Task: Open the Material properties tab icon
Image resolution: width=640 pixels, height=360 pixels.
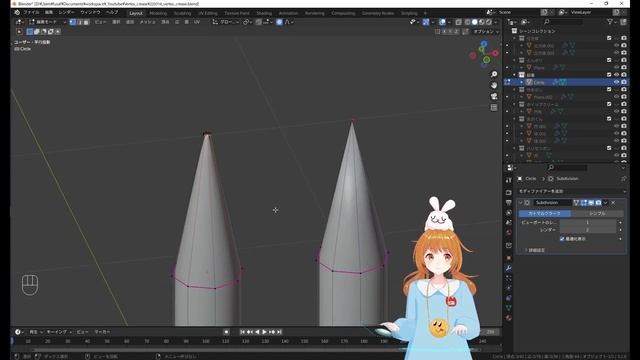Action: click(x=509, y=318)
